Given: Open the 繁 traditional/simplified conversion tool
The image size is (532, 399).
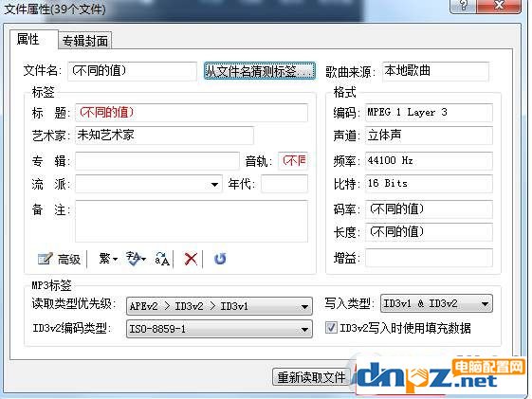Looking at the screenshot, I should coord(108,259).
